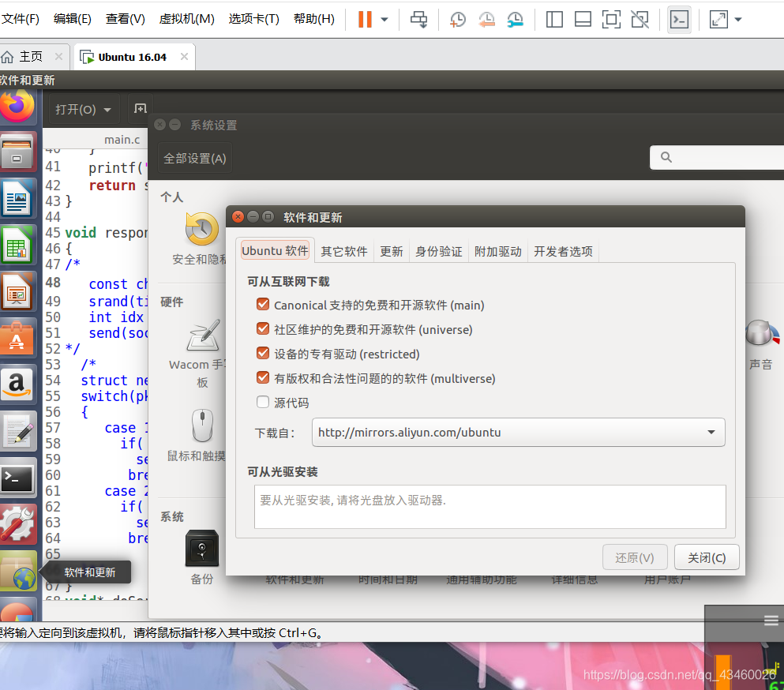
Task: Click send Ctrl+Alt+Del toolbar icon
Action: [x=418, y=20]
